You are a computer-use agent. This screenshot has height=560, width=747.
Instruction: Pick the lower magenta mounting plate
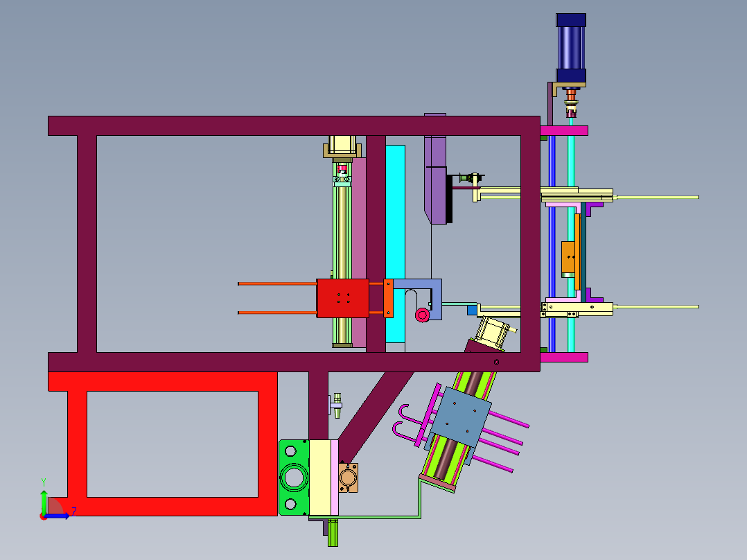564,357
